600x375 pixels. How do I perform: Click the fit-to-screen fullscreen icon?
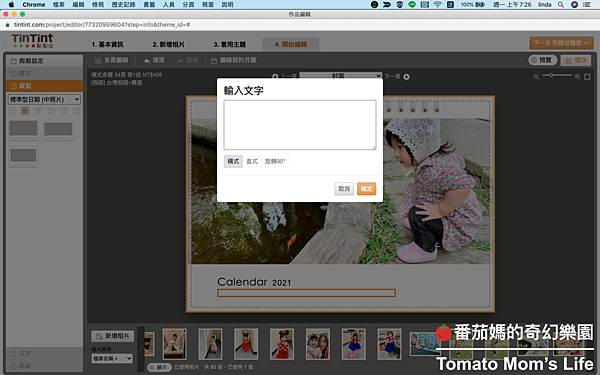point(587,77)
